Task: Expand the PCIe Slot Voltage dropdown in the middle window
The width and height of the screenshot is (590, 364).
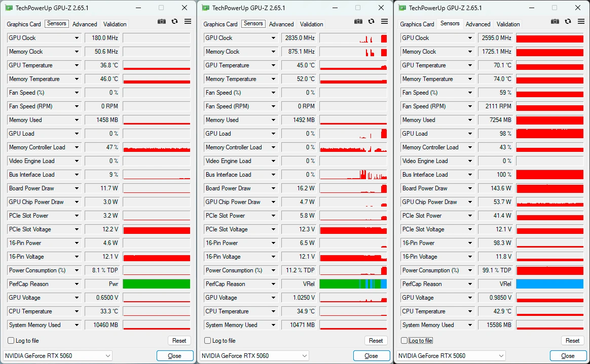Action: click(274, 229)
